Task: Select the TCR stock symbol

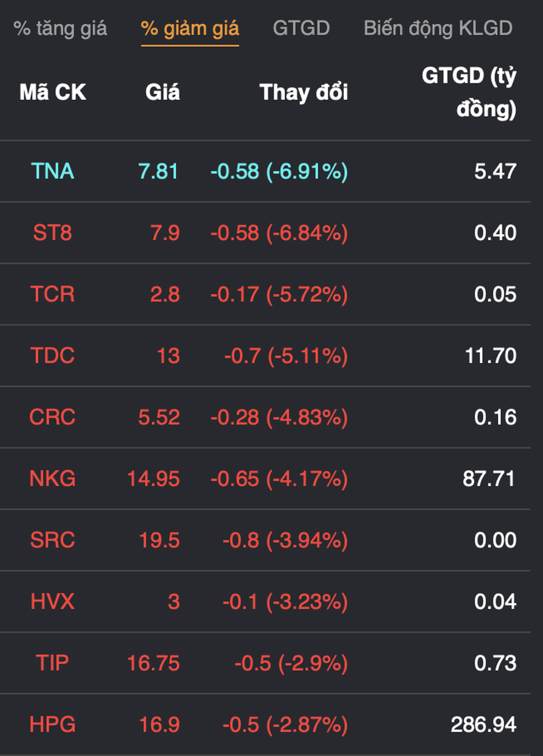Action: [52, 294]
